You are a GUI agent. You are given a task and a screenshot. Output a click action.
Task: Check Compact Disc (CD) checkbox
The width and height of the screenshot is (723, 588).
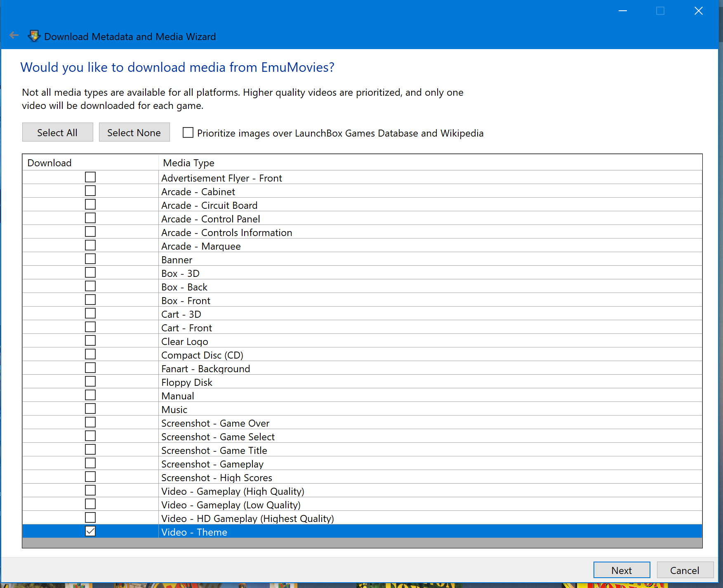[90, 354]
